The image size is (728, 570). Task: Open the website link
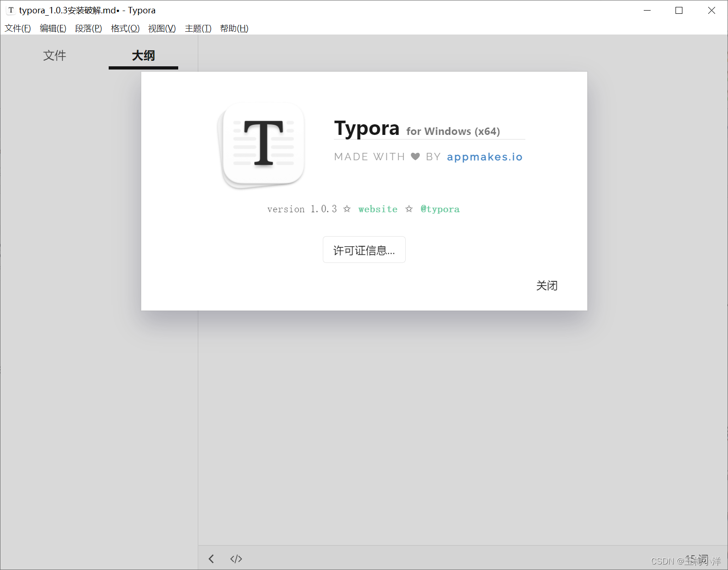pyautogui.click(x=378, y=209)
